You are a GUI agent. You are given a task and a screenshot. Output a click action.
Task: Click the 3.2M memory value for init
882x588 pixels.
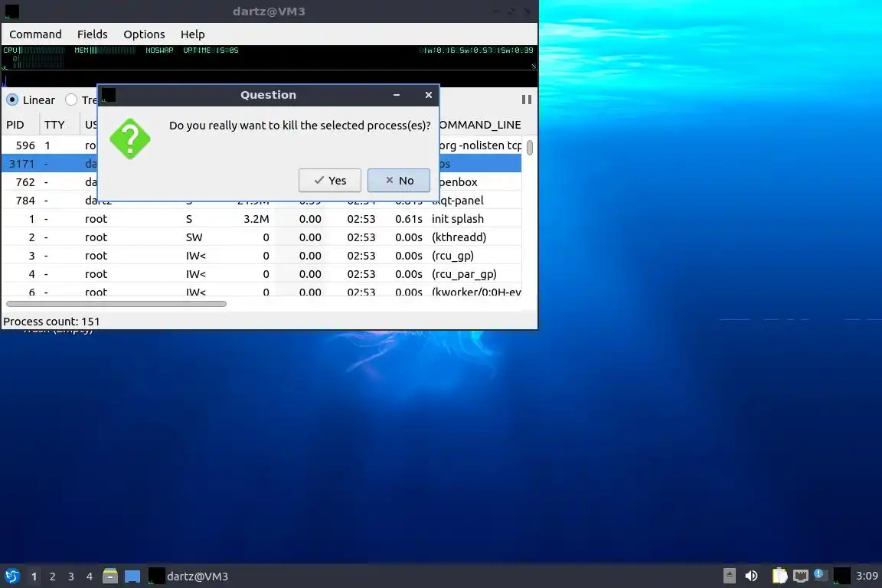click(x=256, y=219)
